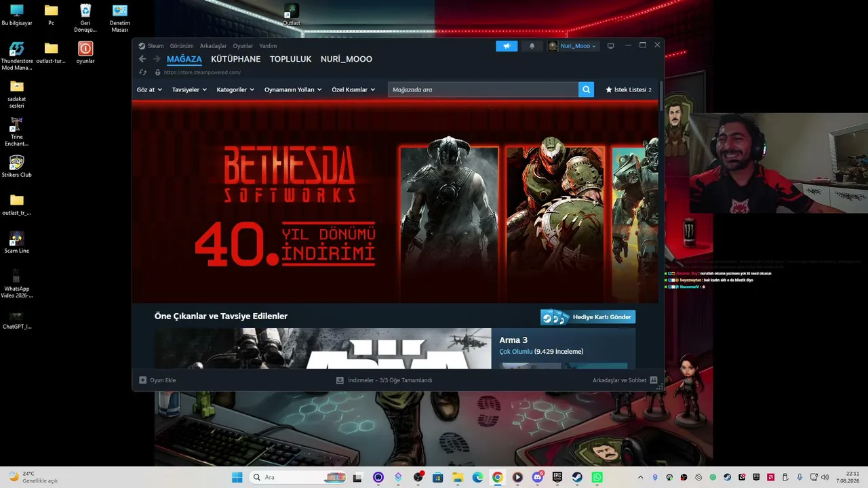Open Discord from the taskbar

(x=538, y=477)
